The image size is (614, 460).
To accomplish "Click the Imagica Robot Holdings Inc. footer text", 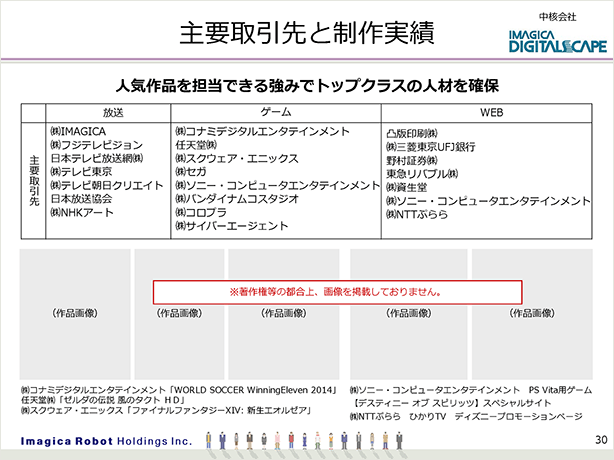I will click(x=107, y=441).
